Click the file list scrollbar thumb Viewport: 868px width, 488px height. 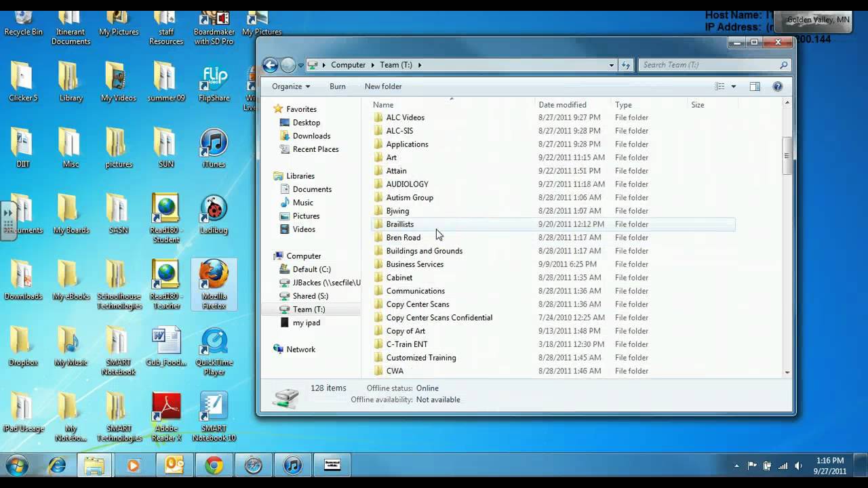coord(787,155)
